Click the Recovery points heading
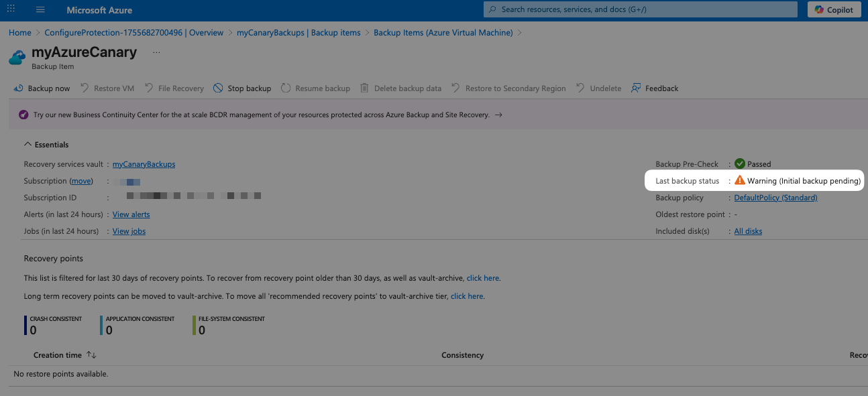The width and height of the screenshot is (868, 396). click(x=54, y=259)
